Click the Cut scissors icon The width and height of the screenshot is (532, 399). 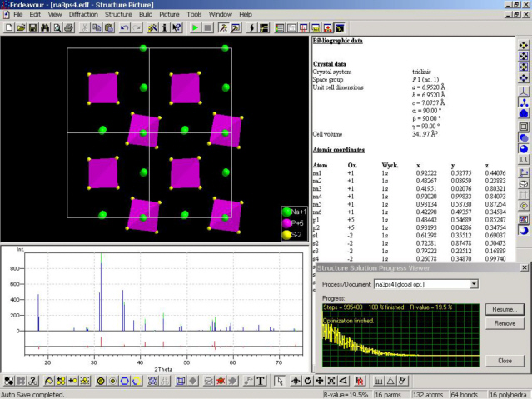click(x=84, y=27)
